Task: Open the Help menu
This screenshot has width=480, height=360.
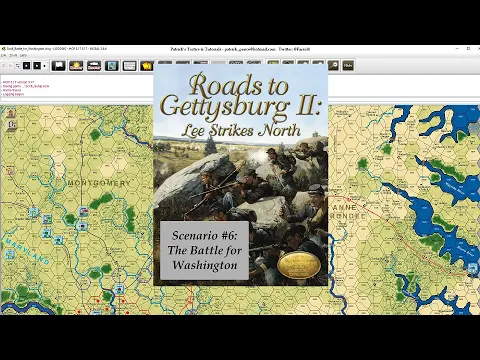Action: pyautogui.click(x=23, y=55)
